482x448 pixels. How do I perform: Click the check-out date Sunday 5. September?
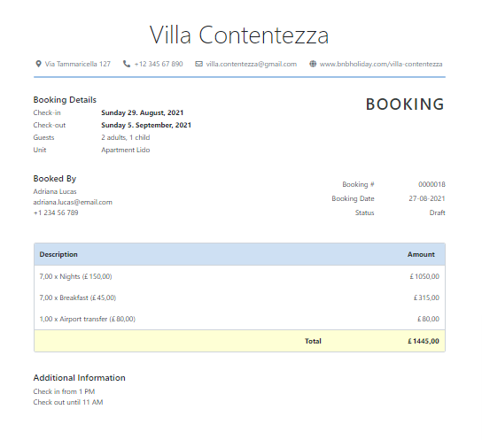click(146, 125)
